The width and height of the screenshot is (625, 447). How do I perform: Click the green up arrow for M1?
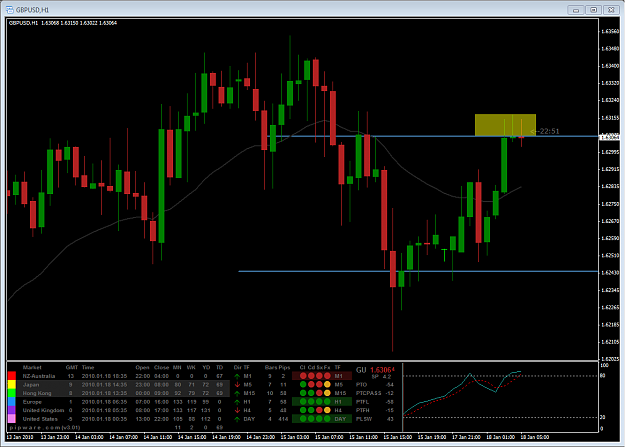(238, 376)
